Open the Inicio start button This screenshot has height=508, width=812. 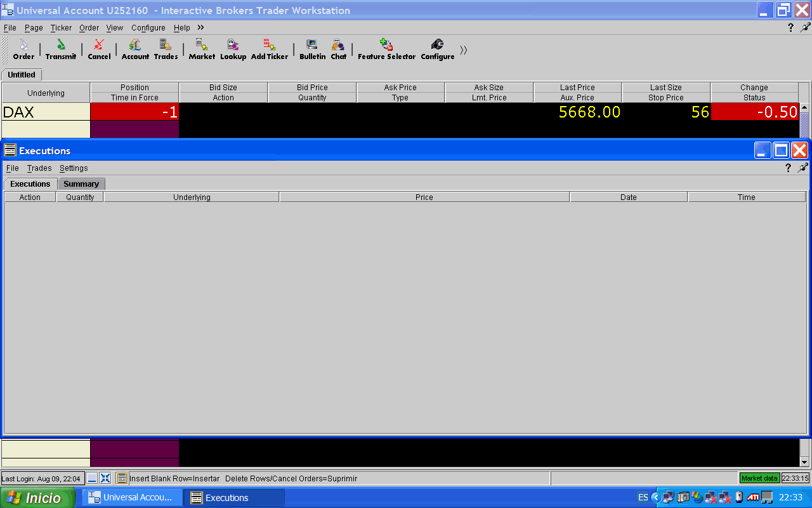(37, 498)
